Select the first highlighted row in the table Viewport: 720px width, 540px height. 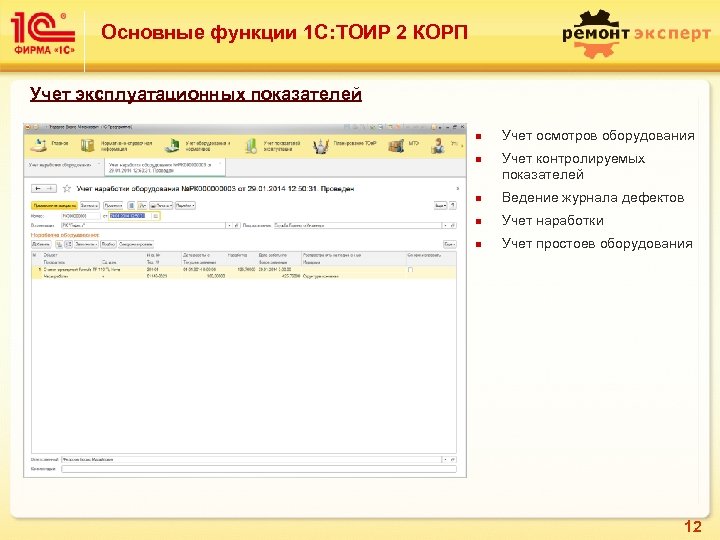point(244,272)
